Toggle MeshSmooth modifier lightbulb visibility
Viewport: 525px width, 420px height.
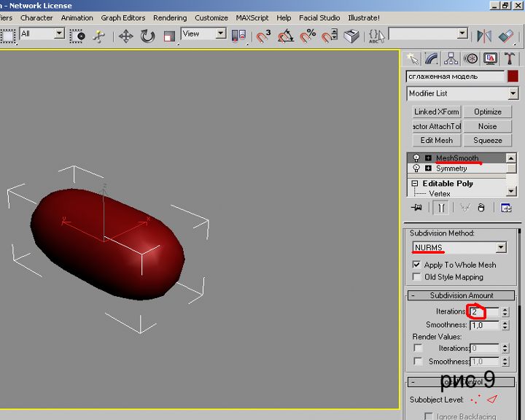point(416,158)
